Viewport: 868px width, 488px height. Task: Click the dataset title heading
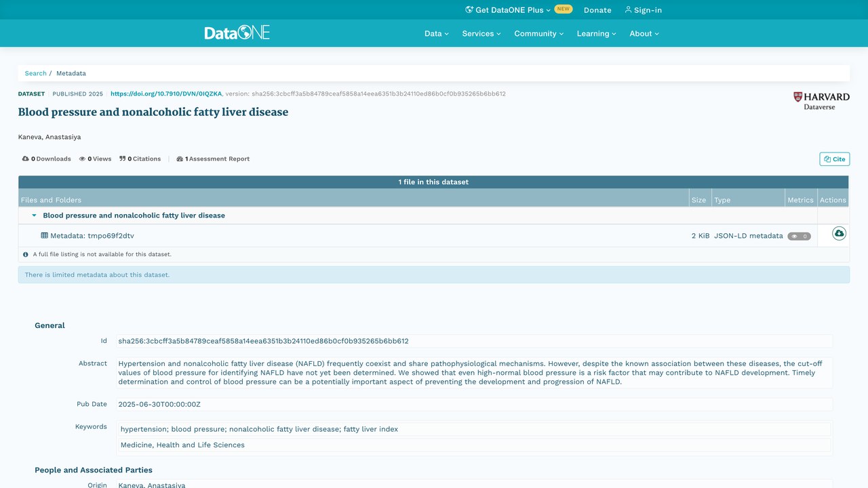pos(153,113)
